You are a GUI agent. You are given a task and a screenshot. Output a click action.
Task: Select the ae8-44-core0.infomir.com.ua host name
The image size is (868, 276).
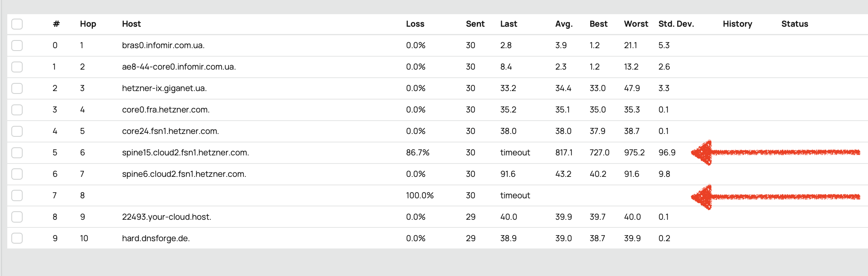tap(179, 67)
